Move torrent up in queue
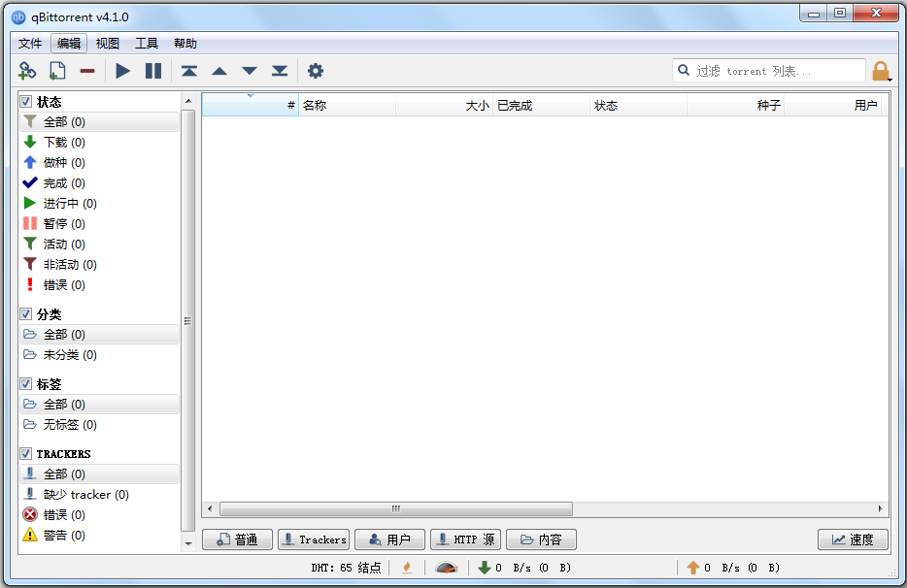 219,71
